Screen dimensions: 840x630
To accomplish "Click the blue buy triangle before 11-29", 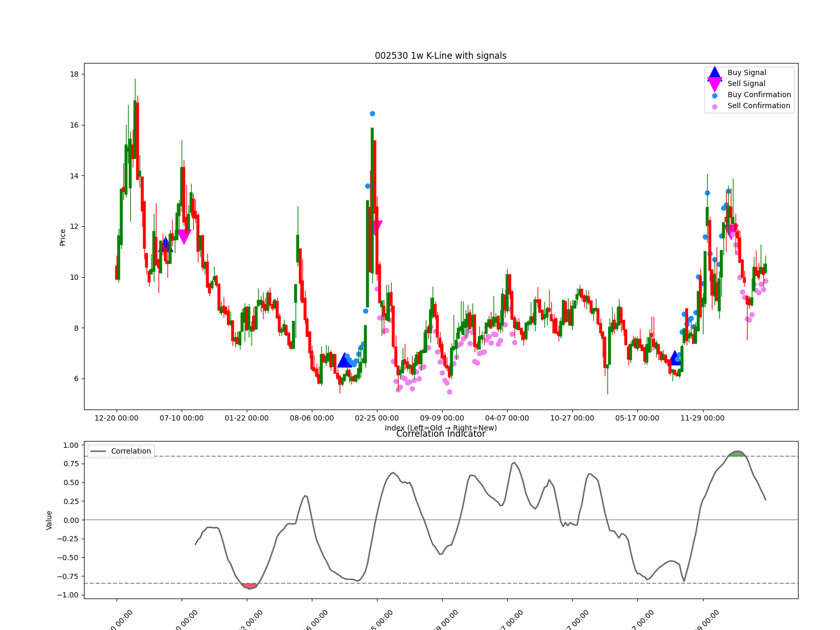I will tap(675, 358).
